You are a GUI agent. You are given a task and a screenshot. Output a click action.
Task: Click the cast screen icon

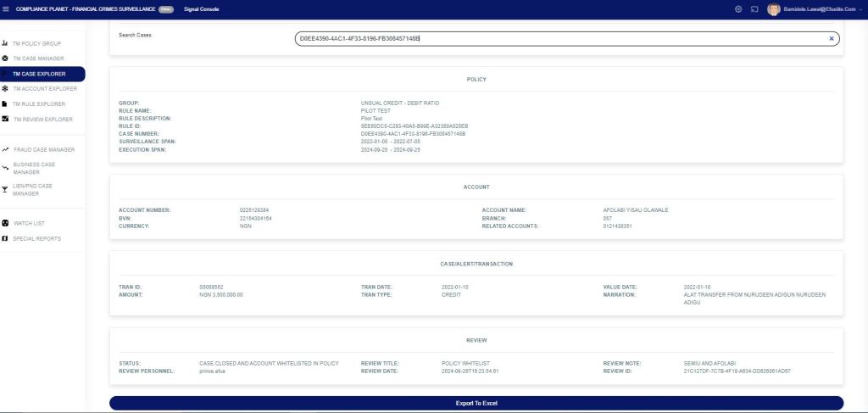click(x=754, y=8)
